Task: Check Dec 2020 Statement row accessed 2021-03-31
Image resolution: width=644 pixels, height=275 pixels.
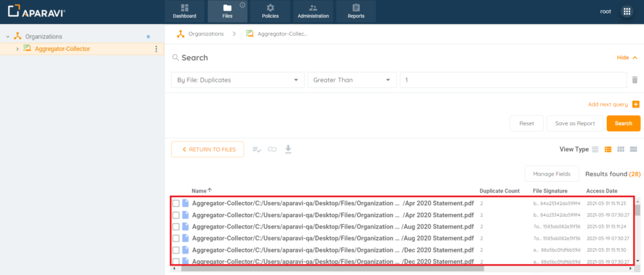Action: click(176, 250)
